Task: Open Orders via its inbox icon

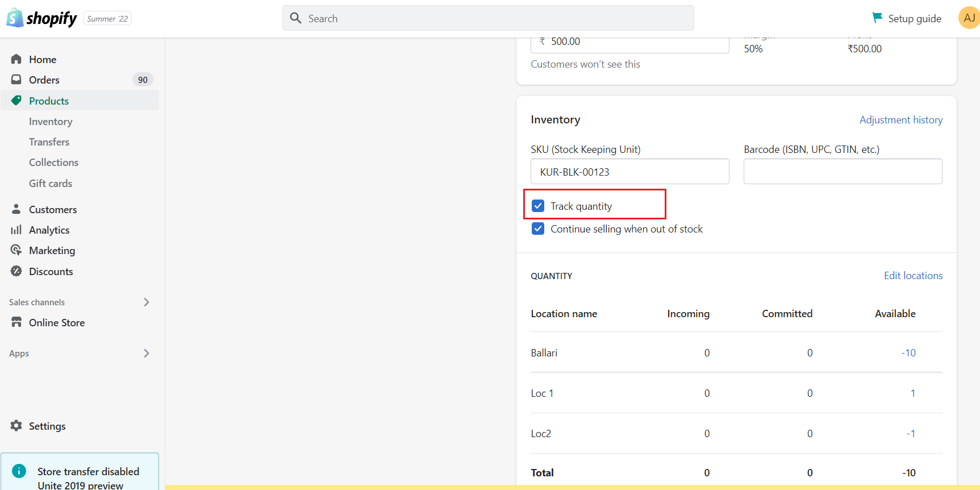Action: (x=16, y=80)
